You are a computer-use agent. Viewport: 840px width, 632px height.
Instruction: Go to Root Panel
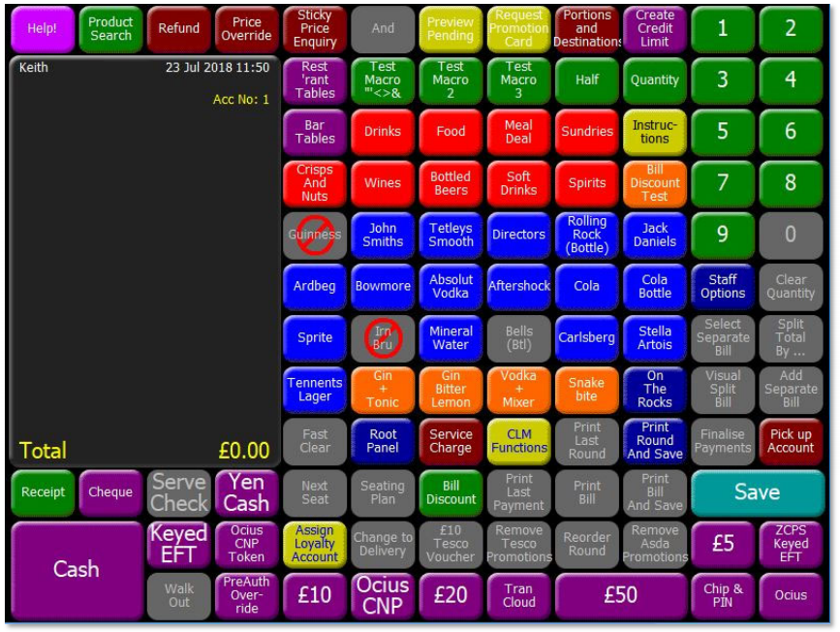click(x=383, y=441)
